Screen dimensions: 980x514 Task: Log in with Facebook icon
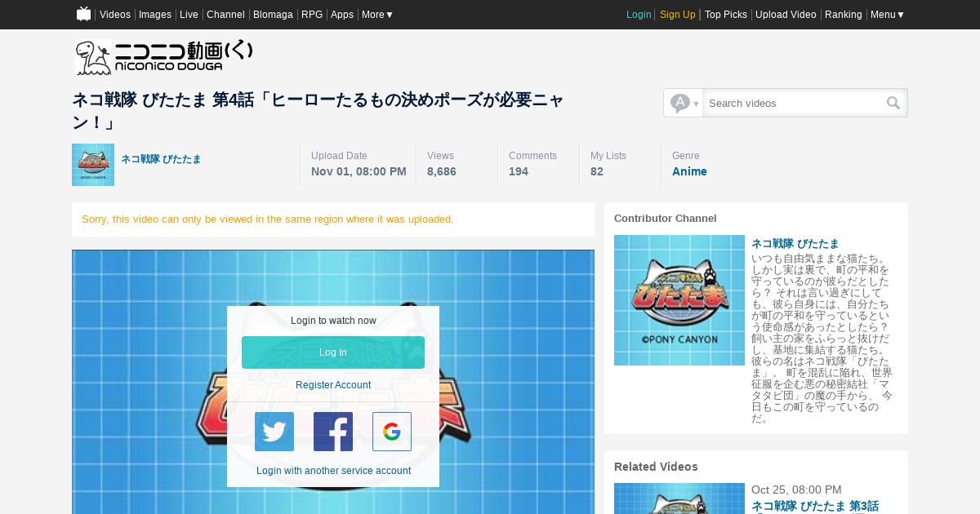click(333, 432)
